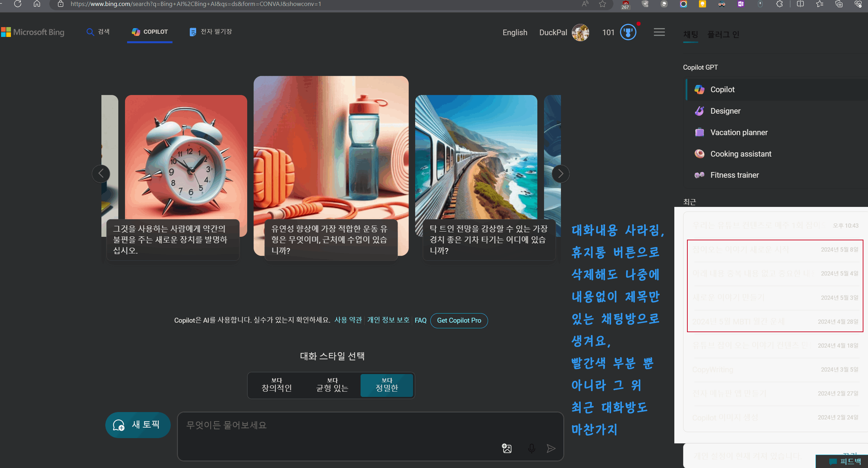Open the Collections icon
This screenshot has height=468, width=868.
(x=839, y=4)
